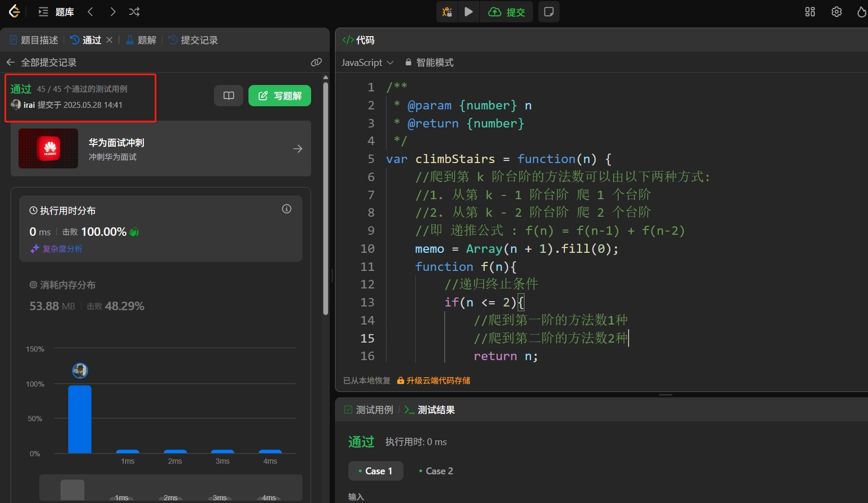The height and width of the screenshot is (503, 868).
Task: Open the layout grid icon
Action: click(810, 12)
